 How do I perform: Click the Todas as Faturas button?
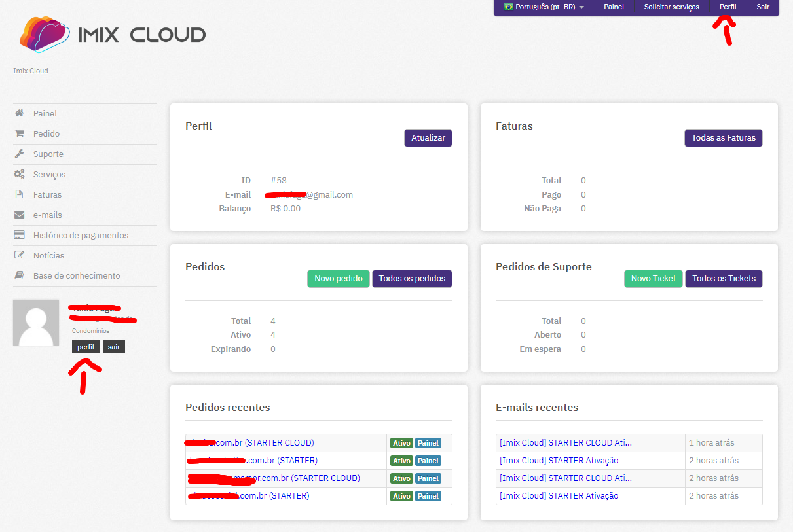point(724,138)
